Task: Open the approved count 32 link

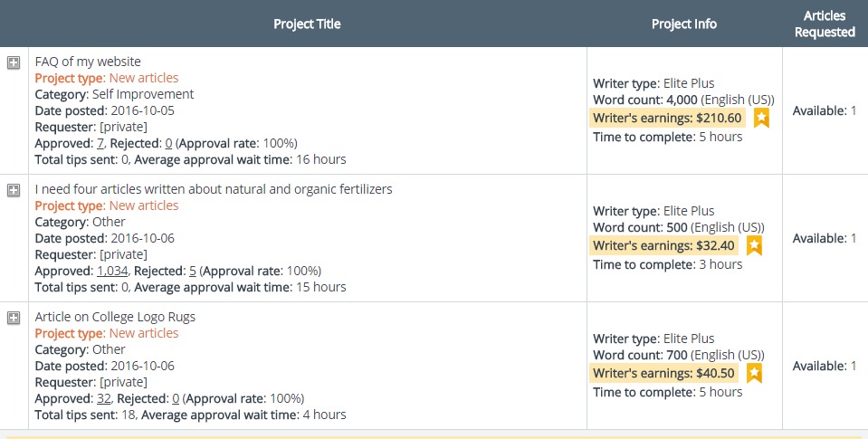Action: 103,398
